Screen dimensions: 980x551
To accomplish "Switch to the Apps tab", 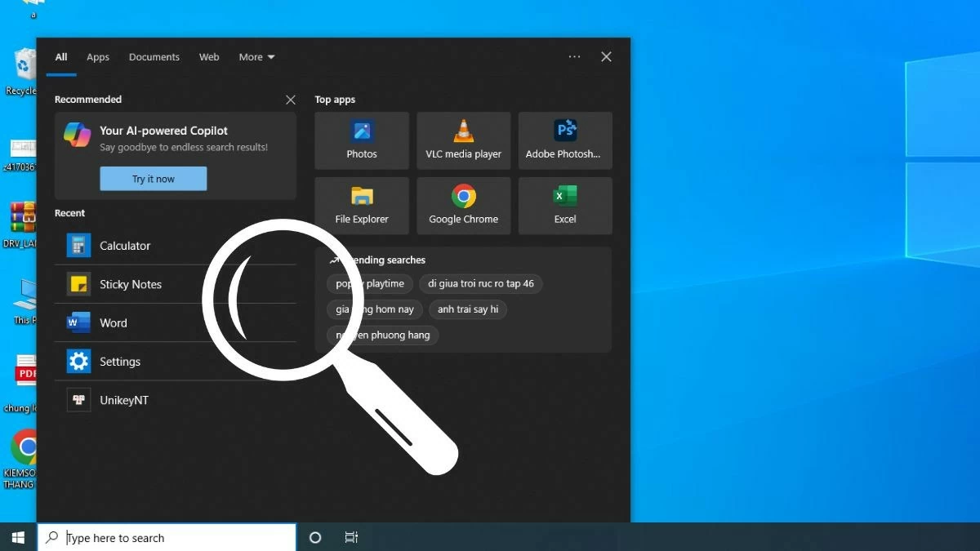I will click(97, 56).
